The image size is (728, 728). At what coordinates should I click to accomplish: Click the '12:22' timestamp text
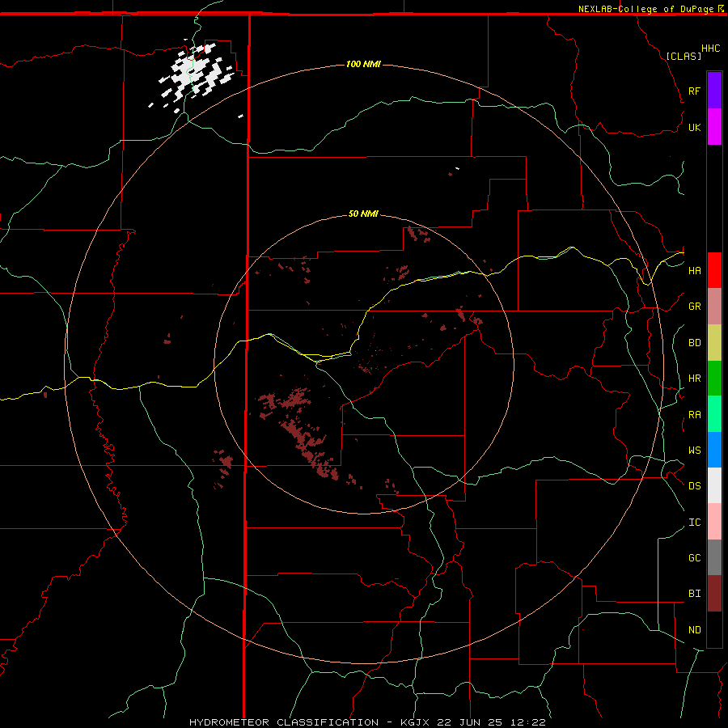[528, 722]
